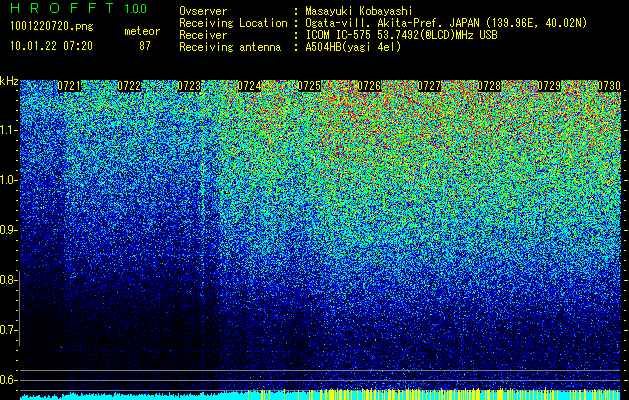Click the 0721 time marker

69,86
